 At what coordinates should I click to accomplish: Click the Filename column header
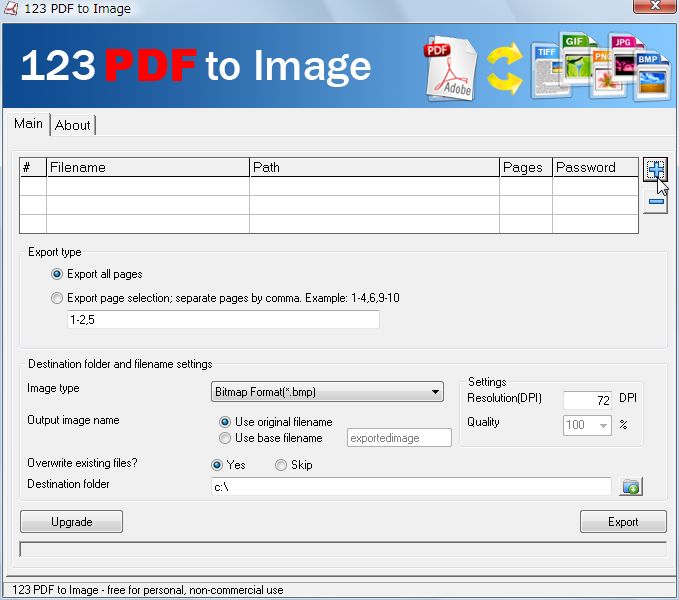click(148, 168)
